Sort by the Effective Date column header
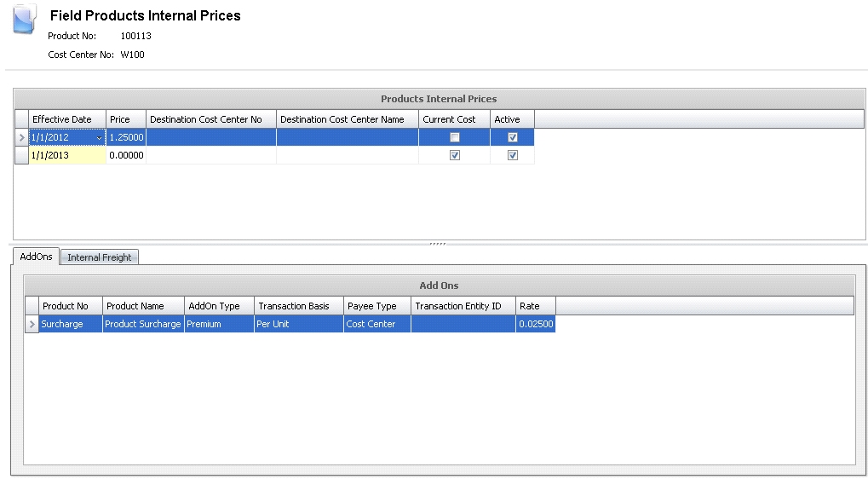This screenshot has width=868, height=479. click(x=67, y=119)
